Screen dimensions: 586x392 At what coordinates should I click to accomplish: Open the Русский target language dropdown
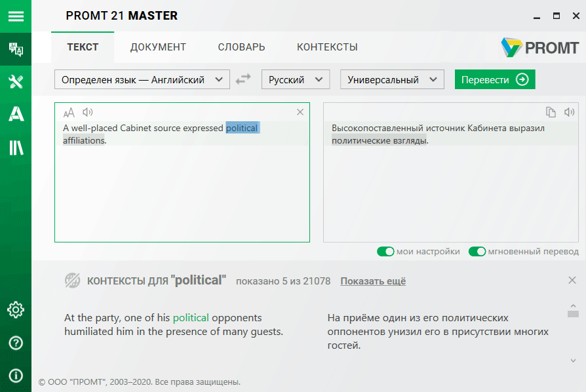tap(296, 79)
